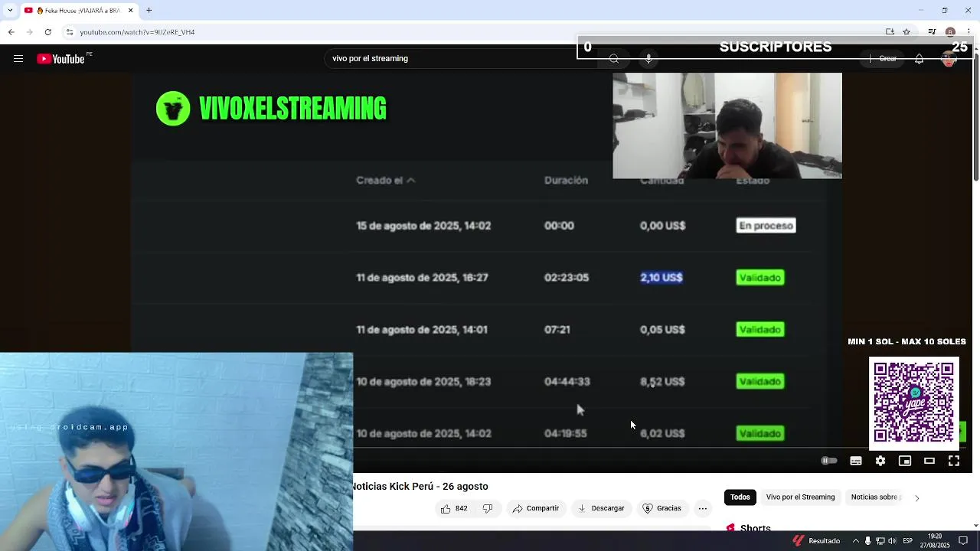The width and height of the screenshot is (980, 551).
Task: Open Resultado taskbar widget
Action: (x=816, y=541)
